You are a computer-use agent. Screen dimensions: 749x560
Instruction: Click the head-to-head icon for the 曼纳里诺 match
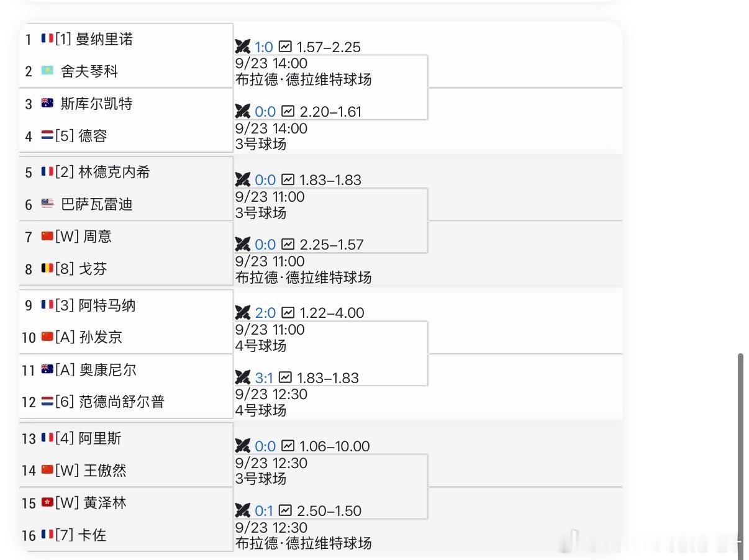(x=242, y=47)
